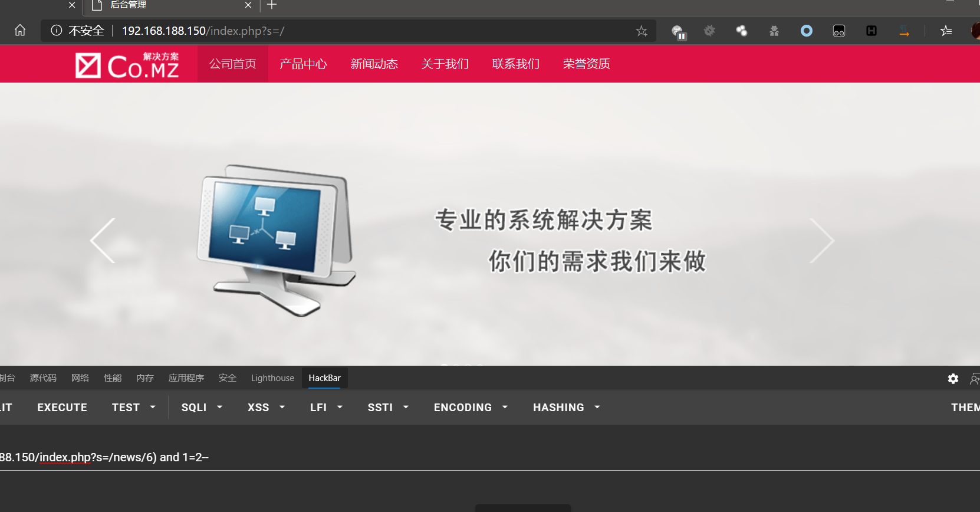This screenshot has height=512, width=980.
Task: Click the 你们的需求我们来做 banner text
Action: (597, 261)
